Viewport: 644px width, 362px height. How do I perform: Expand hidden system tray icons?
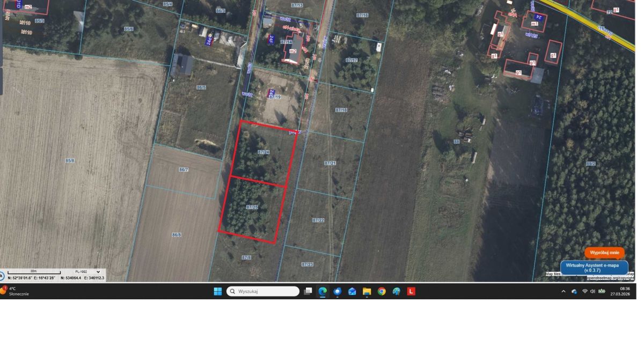tap(563, 291)
